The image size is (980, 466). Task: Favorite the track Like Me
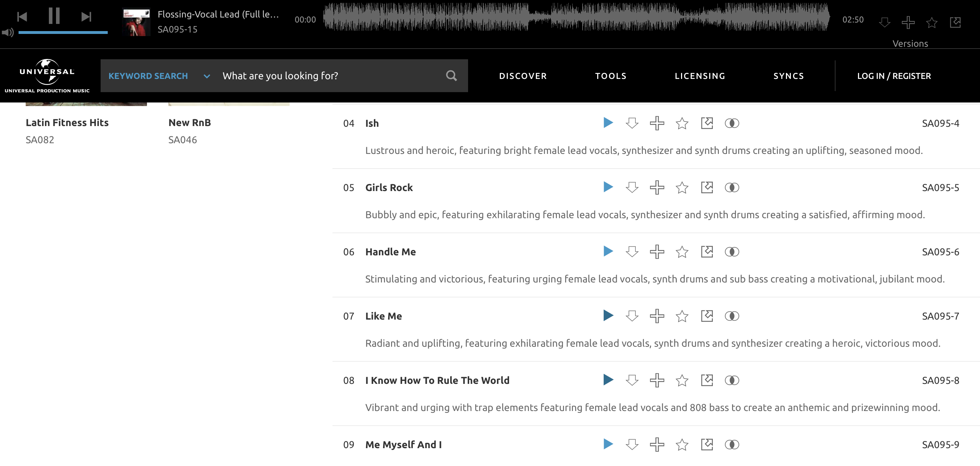[682, 316]
